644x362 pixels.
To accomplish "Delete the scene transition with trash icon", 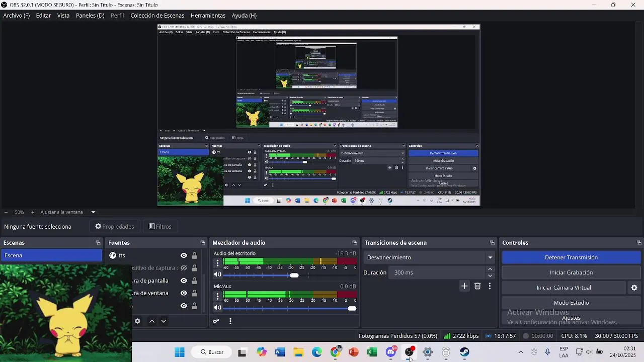I will 477,286.
